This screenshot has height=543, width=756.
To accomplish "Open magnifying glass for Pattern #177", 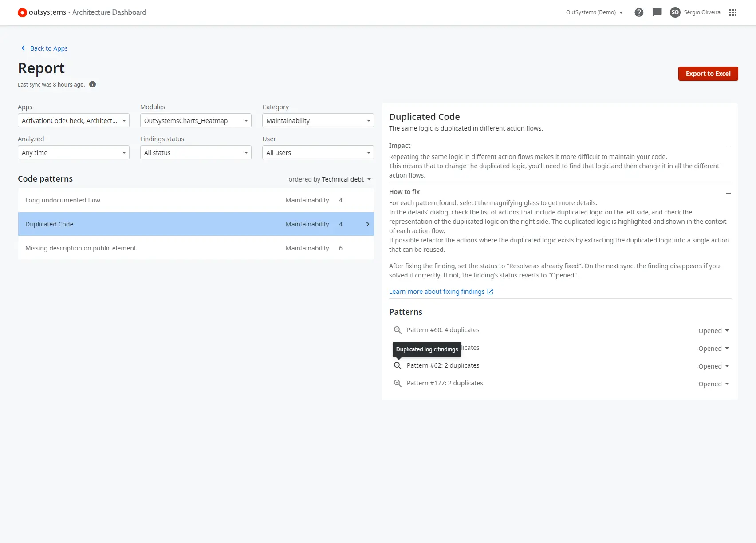I will [398, 383].
